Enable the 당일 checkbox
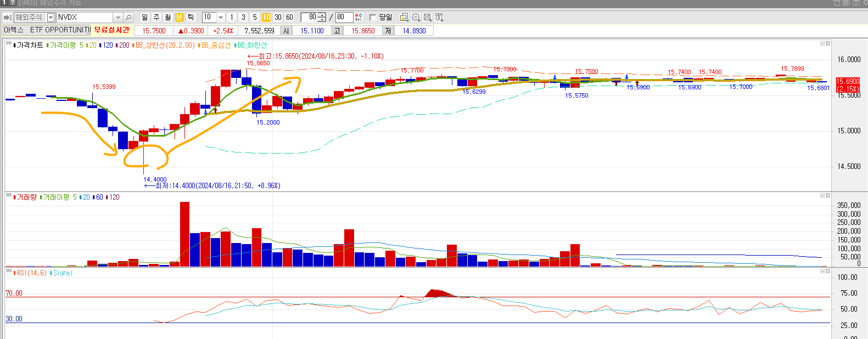 [x=373, y=18]
